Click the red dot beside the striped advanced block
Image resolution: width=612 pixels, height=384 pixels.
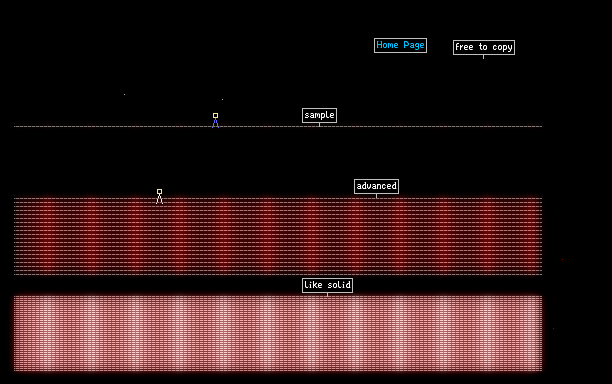pos(562,260)
